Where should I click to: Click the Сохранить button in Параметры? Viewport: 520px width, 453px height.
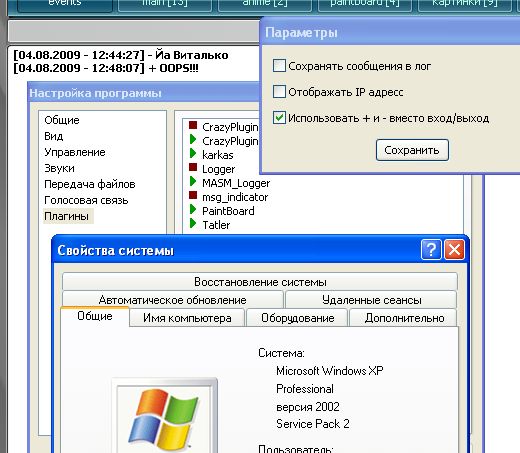(412, 150)
